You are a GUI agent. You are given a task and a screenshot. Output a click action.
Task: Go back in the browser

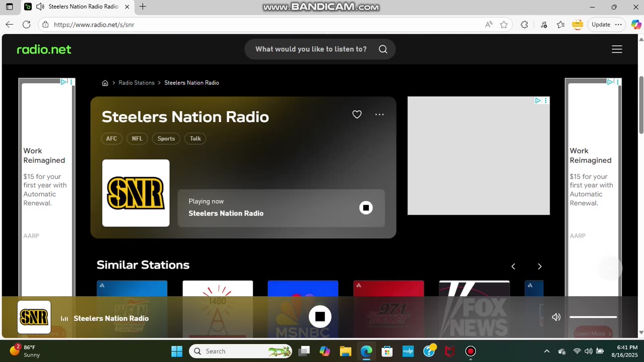[x=10, y=25]
